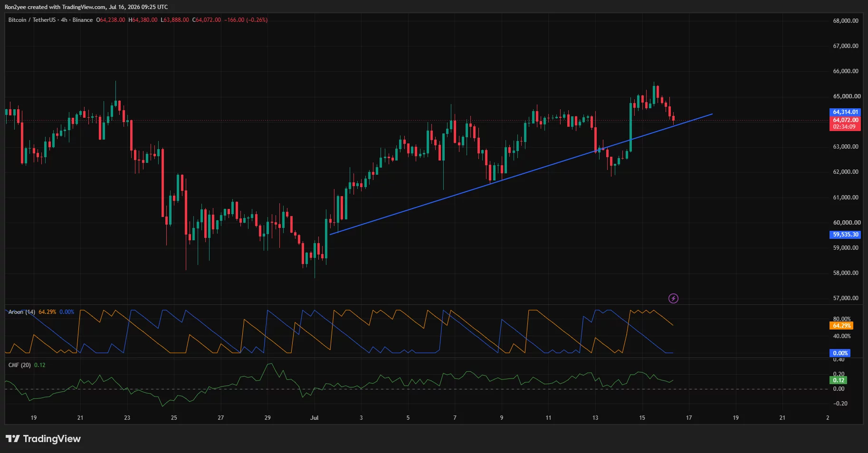Click the Jul date label on time axis

[x=314, y=418]
